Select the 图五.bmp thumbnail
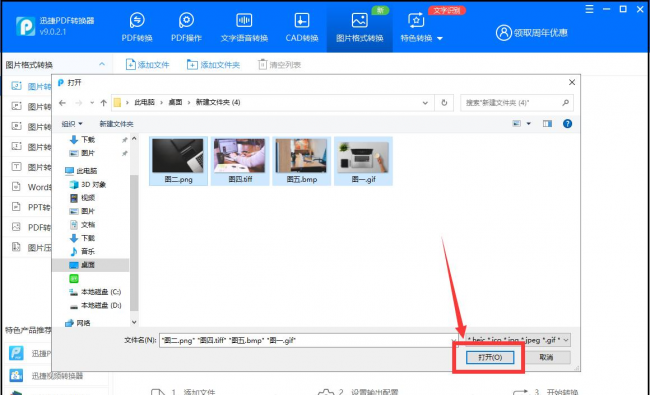This screenshot has width=650, height=395. coord(301,161)
